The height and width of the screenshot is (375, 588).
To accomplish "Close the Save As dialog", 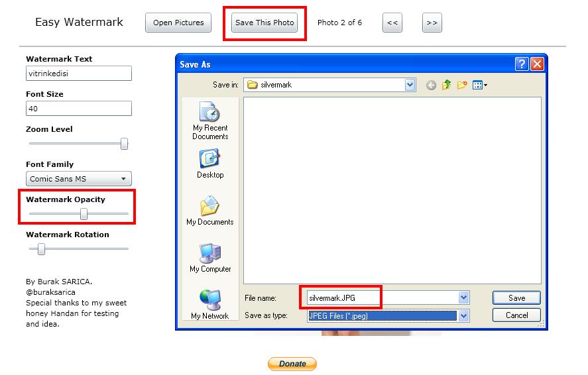I will pyautogui.click(x=537, y=64).
